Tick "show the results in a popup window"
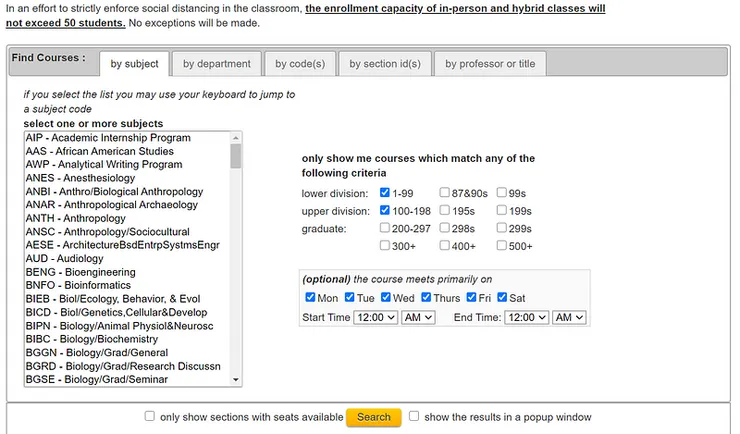Image resolution: width=740 pixels, height=434 pixels. click(x=414, y=416)
